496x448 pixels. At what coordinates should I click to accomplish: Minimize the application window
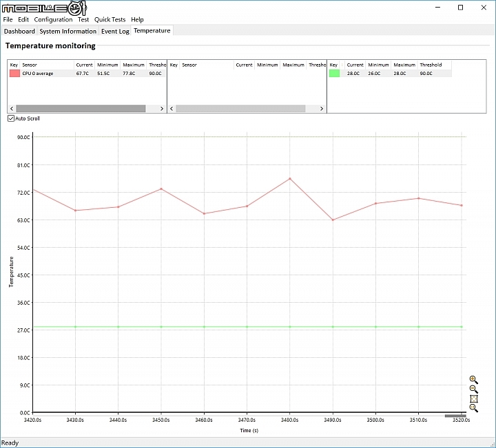[438, 8]
